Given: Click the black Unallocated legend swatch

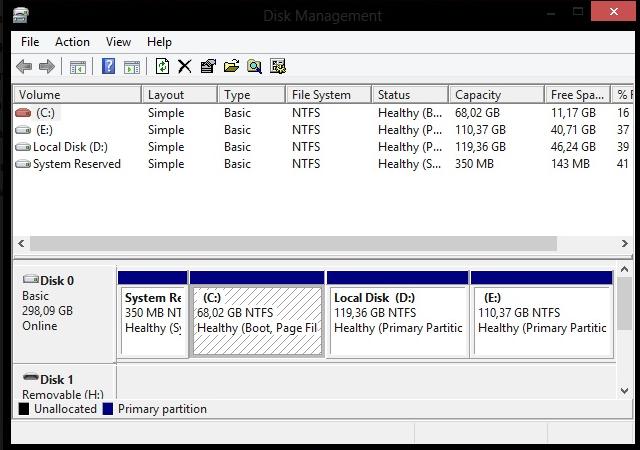Looking at the screenshot, I should click(24, 409).
